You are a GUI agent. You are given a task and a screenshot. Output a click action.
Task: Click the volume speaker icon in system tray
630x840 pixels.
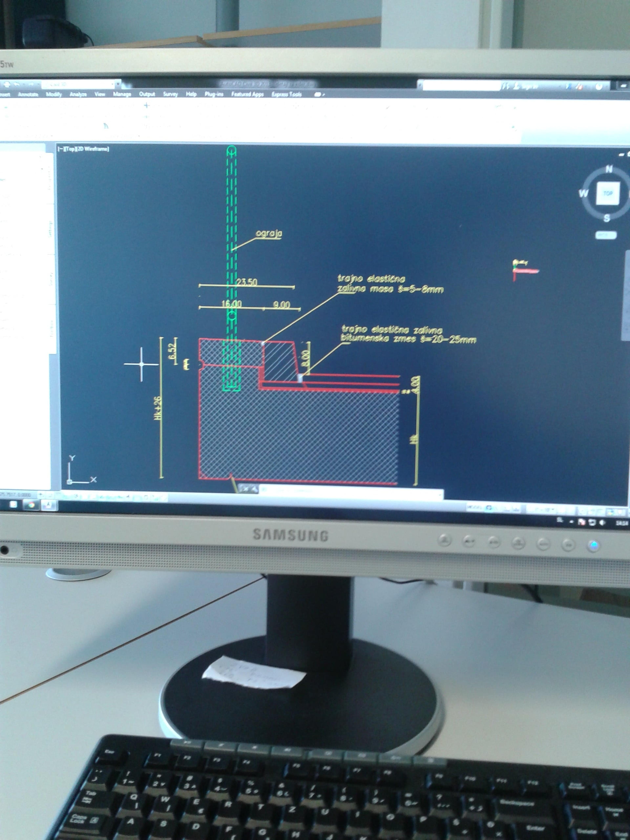[602, 523]
